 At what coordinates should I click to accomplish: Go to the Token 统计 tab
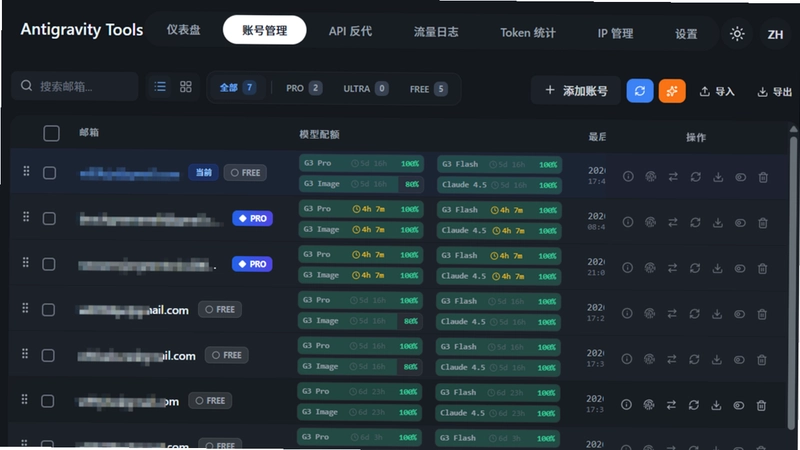coord(528,33)
